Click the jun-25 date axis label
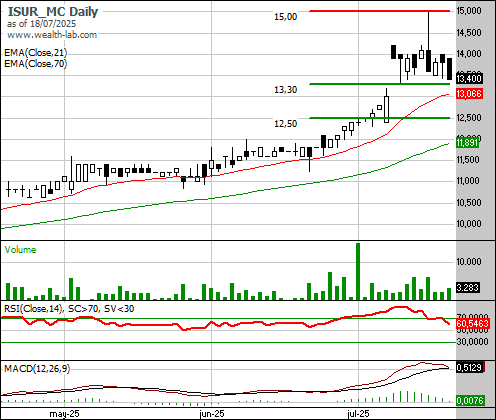Viewport: 496px width, 420px height. 212,414
